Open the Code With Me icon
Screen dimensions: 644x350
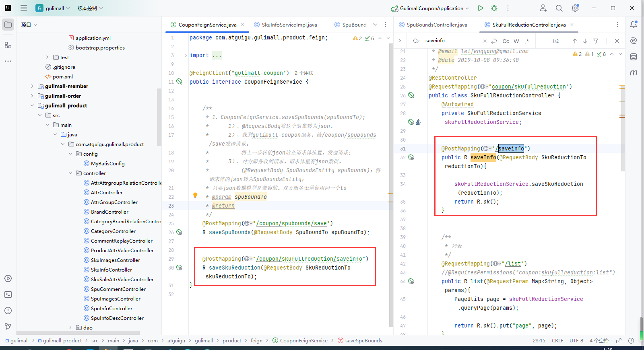point(543,8)
